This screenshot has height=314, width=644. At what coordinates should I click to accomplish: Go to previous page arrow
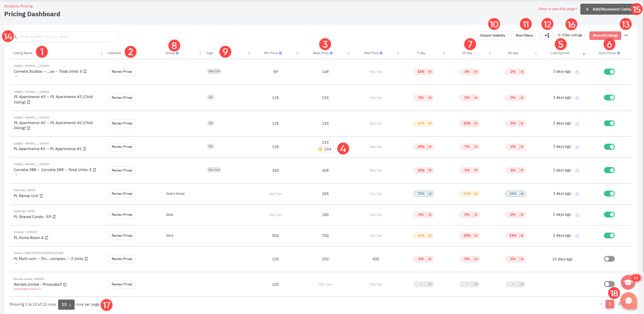[x=601, y=304]
